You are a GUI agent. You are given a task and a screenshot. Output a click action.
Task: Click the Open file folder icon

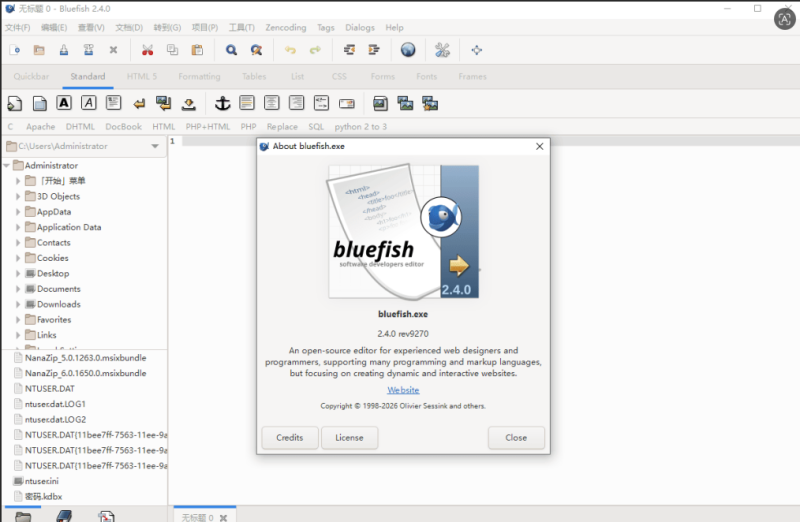[39, 50]
